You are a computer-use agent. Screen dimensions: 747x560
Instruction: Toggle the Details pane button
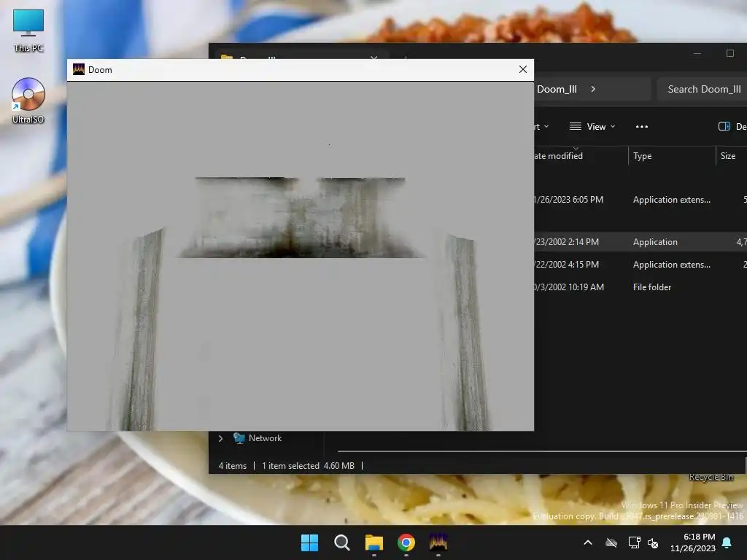[731, 127]
